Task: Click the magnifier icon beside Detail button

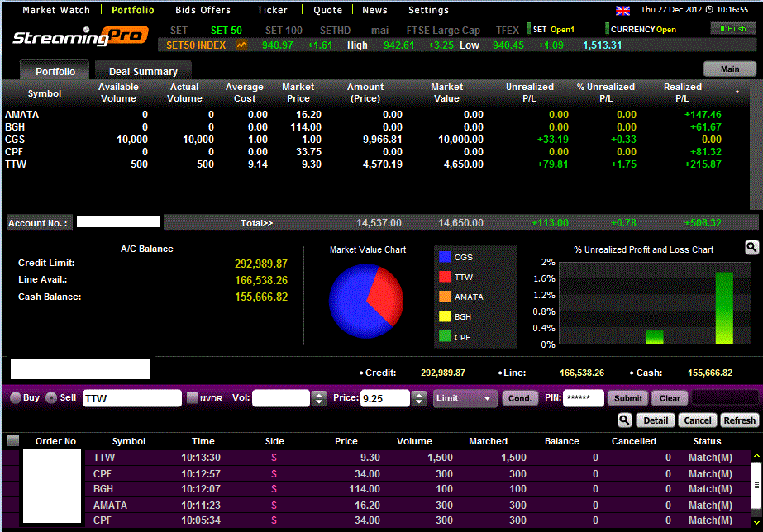Action: [x=626, y=420]
